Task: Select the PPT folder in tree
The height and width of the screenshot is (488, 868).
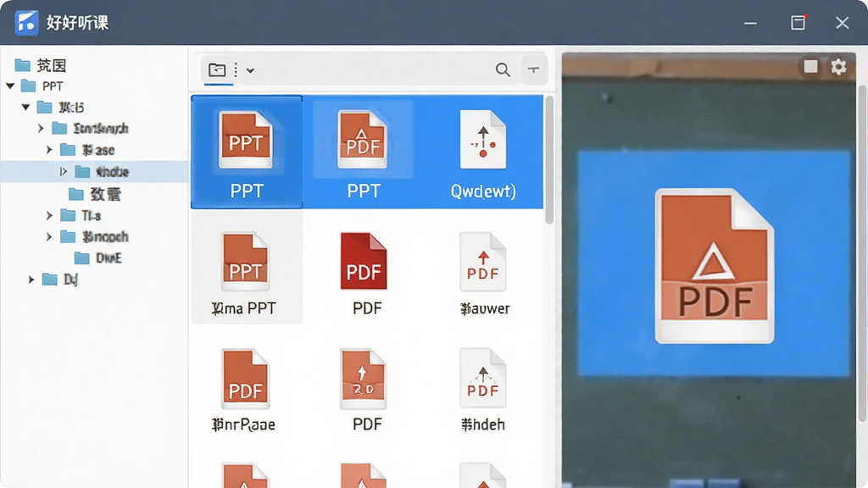Action: [42, 86]
